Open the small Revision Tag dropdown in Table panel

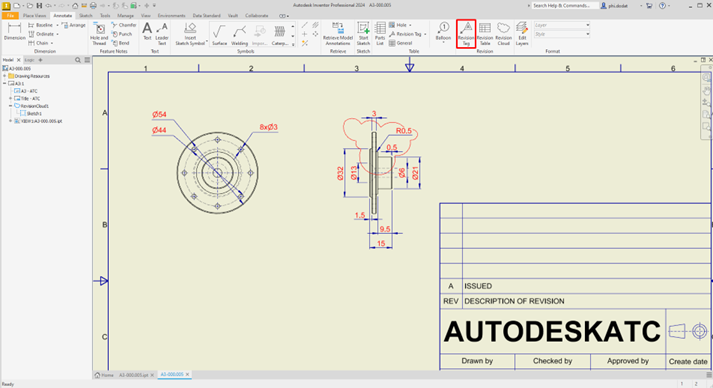point(425,34)
